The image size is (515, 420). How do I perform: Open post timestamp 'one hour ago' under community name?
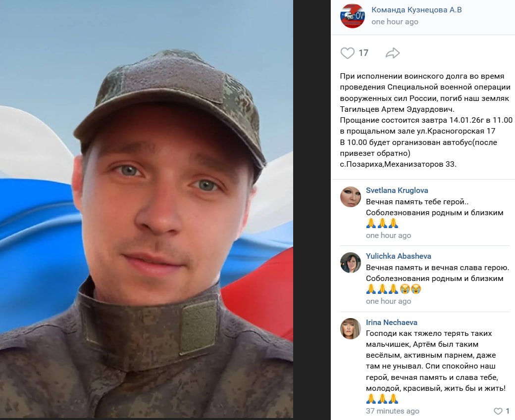tap(395, 22)
